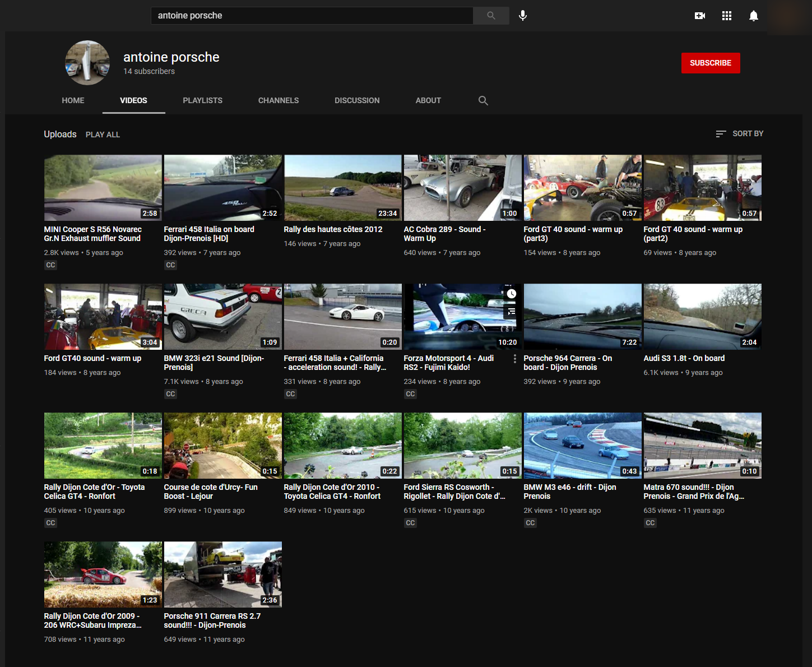Open the Playlists tab
Viewport: 812px width, 667px height.
point(202,100)
